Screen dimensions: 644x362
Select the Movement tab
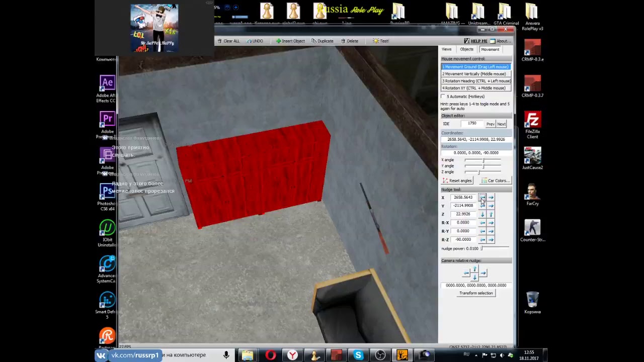[490, 49]
